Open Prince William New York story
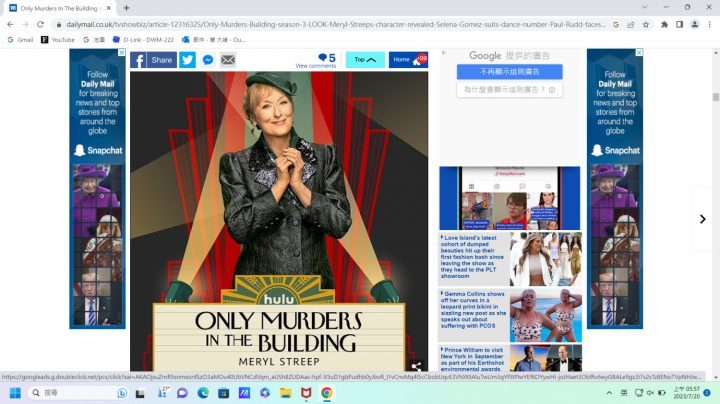 [472, 359]
